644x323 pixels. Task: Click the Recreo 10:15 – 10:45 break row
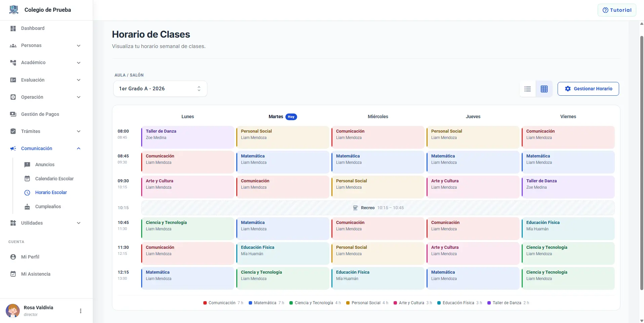coord(378,208)
